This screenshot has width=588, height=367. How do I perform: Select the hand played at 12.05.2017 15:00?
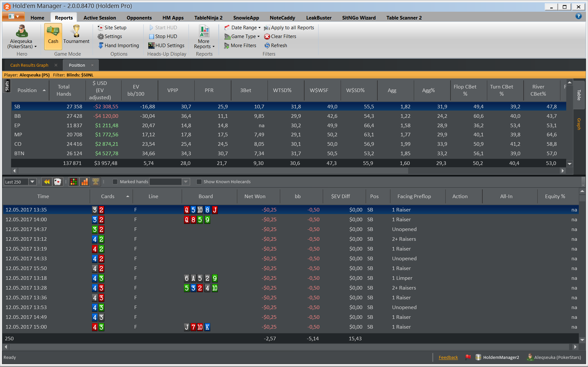pos(291,327)
